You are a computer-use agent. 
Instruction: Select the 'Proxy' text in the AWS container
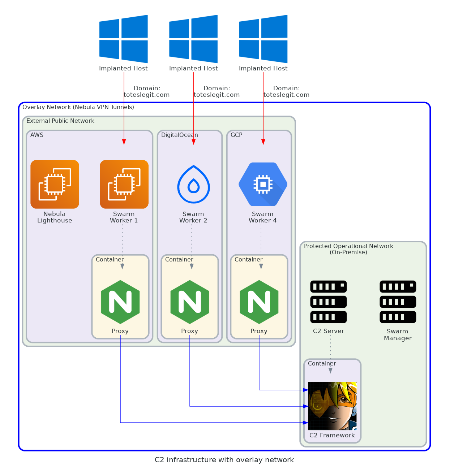tap(120, 331)
